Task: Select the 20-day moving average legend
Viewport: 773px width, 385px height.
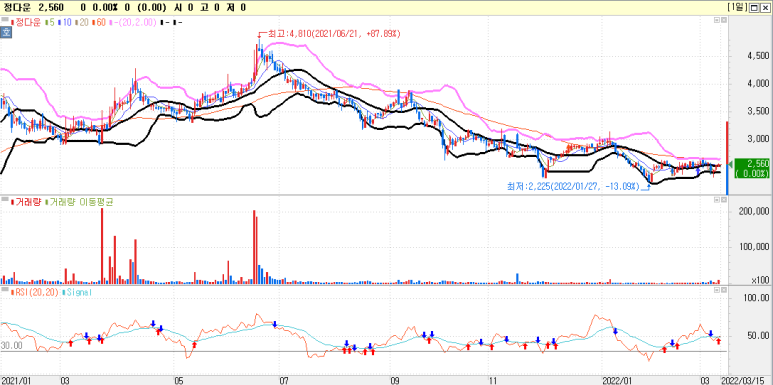Action: tap(81, 22)
